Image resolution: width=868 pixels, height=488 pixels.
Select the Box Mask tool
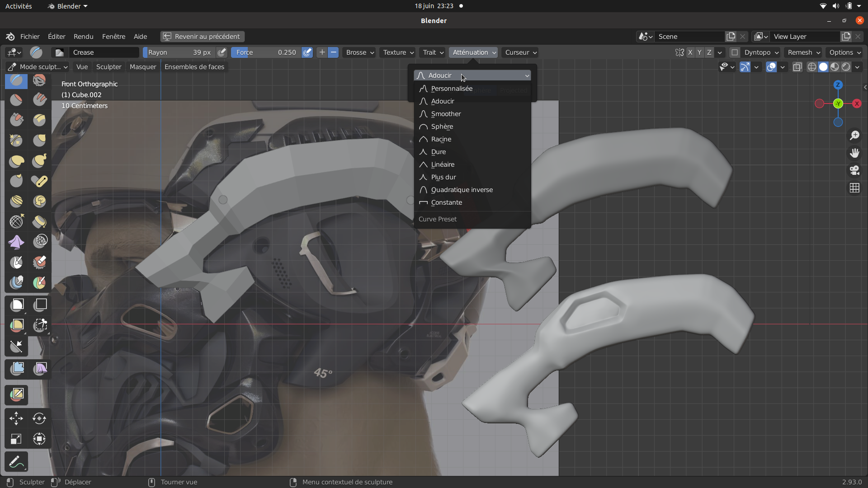tap(17, 305)
